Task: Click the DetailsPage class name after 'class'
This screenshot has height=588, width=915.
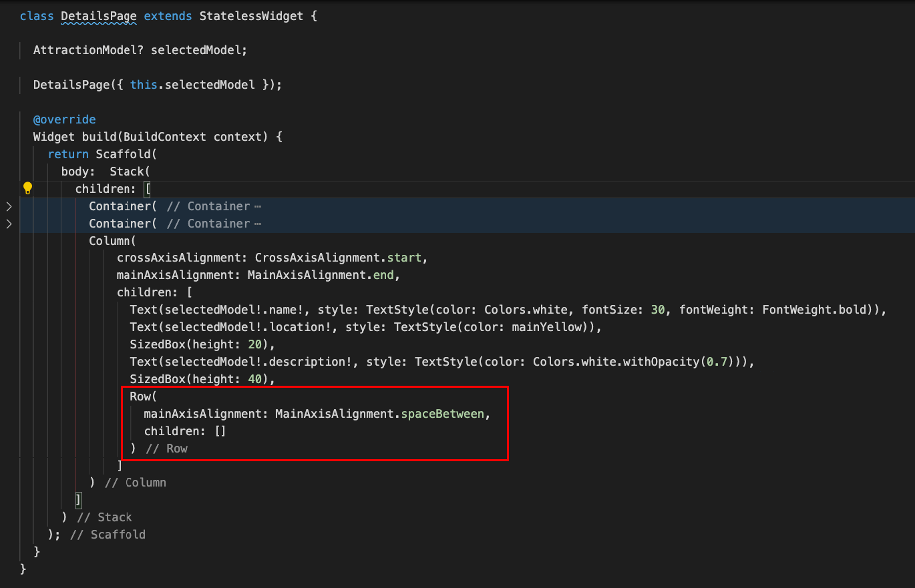Action: 99,15
